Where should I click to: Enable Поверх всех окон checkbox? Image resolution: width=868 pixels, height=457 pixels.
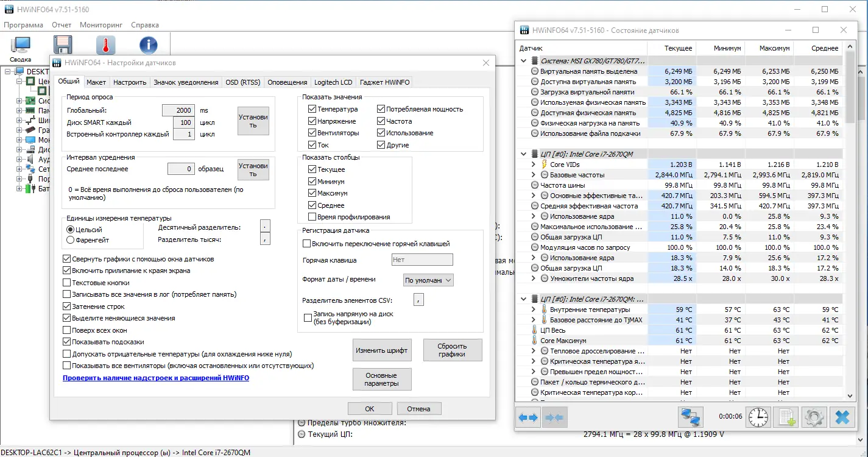(x=67, y=330)
